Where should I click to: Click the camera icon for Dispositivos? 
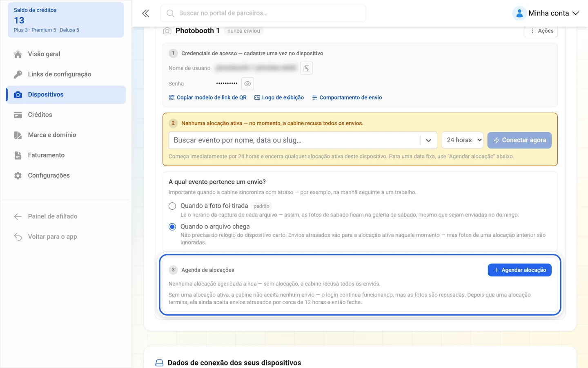[x=18, y=94]
